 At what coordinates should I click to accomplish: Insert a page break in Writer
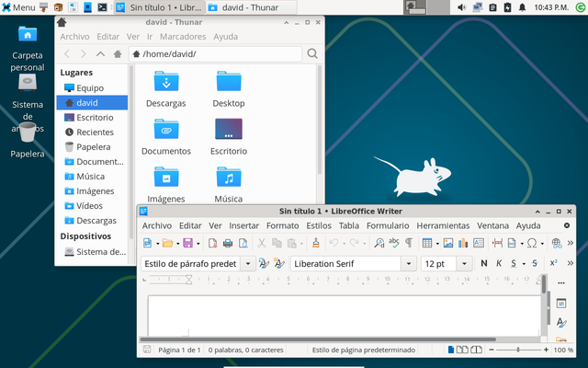(x=497, y=243)
